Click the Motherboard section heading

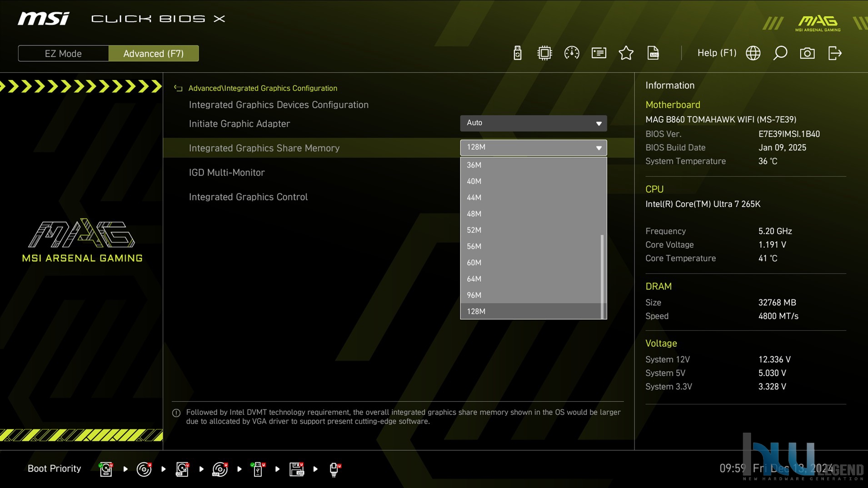pyautogui.click(x=673, y=105)
